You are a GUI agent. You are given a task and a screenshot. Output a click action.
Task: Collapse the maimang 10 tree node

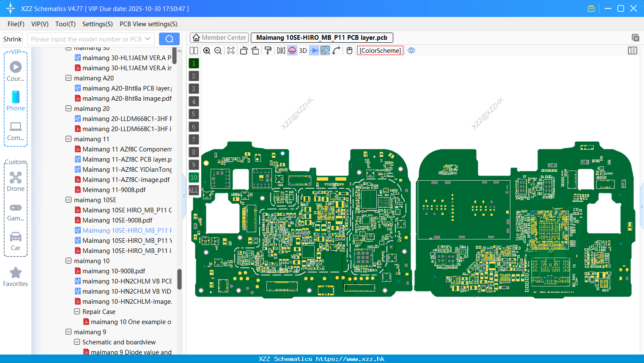(x=69, y=261)
